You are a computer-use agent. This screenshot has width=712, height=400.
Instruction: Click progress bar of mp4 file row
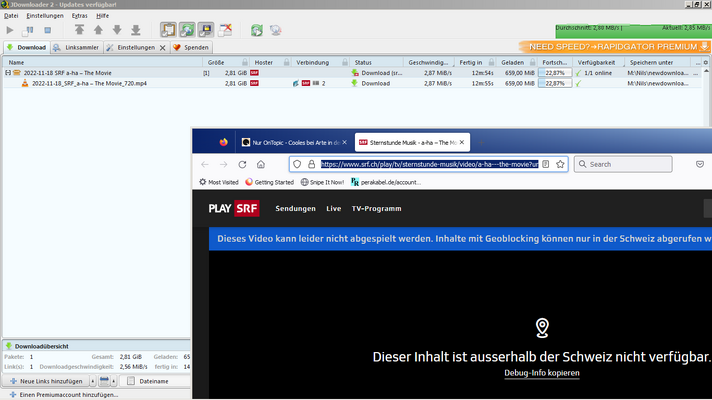click(555, 83)
